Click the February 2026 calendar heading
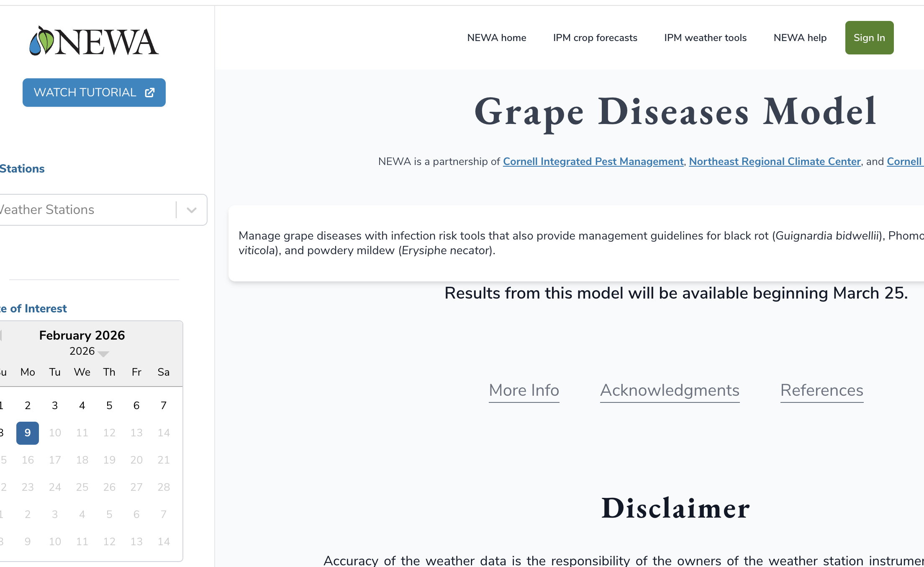This screenshot has height=567, width=924. click(82, 335)
